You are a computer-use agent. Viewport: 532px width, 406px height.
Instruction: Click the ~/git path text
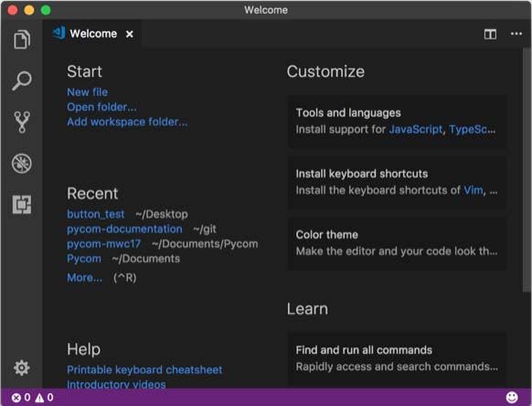[205, 230]
